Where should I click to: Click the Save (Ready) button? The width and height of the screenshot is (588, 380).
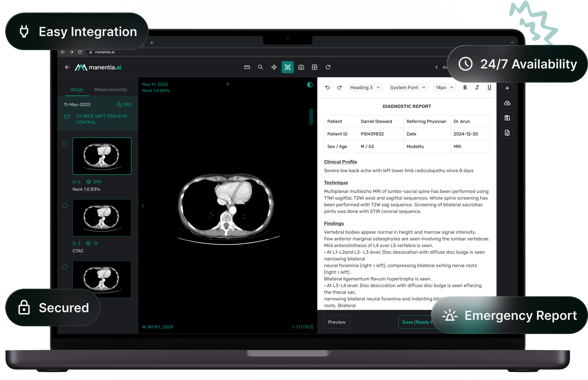[416, 322]
